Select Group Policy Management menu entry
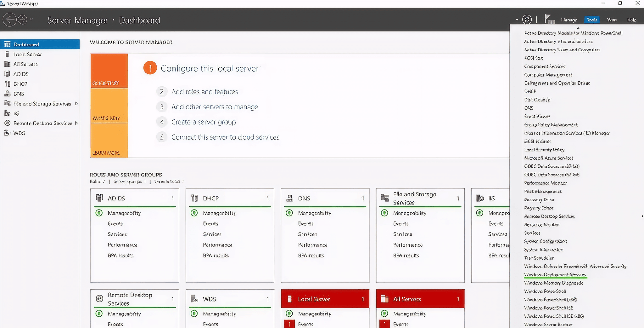Image resolution: width=644 pixels, height=328 pixels. coord(551,125)
